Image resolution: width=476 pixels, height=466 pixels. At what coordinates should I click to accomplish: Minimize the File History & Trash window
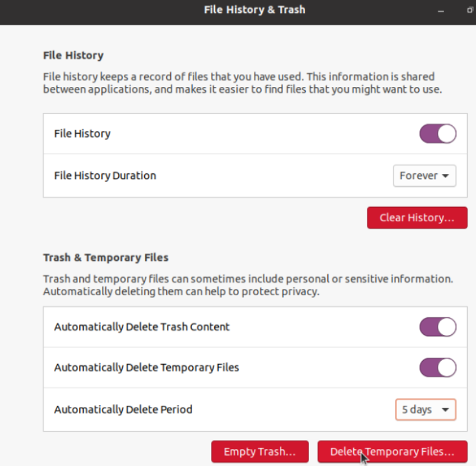click(442, 10)
